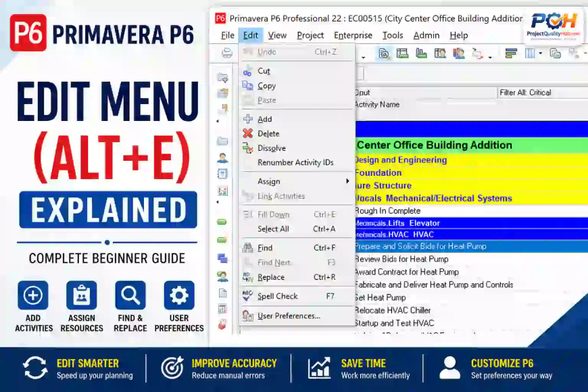Click the Activity Name column header
588x392 pixels.
(x=376, y=105)
